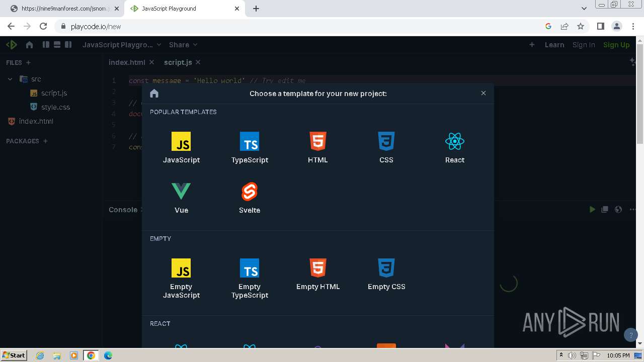Switch to vertical columns layout icon

[46, 45]
